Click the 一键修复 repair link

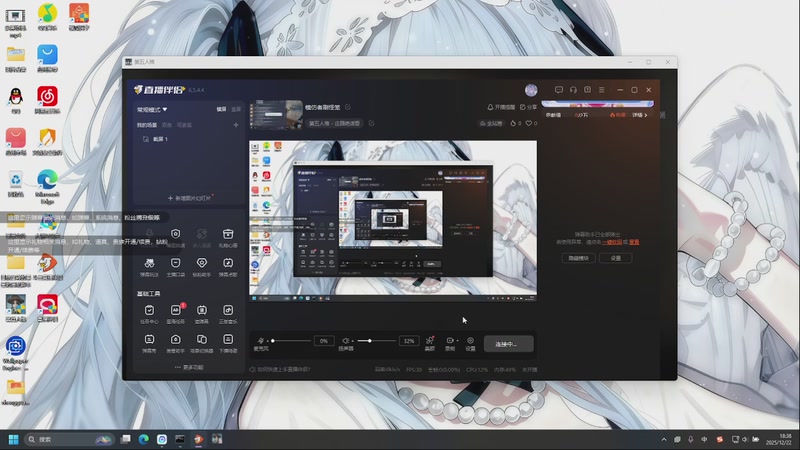click(x=612, y=242)
